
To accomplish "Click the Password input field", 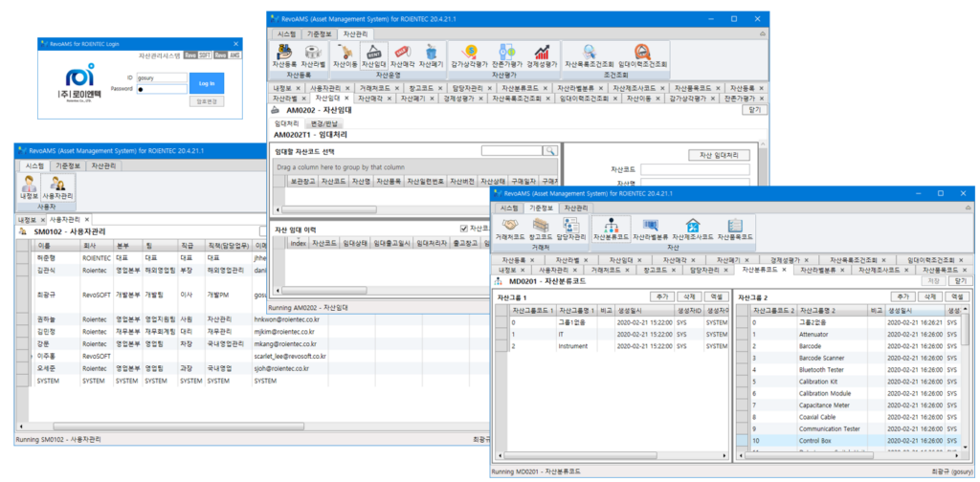I will tap(161, 89).
